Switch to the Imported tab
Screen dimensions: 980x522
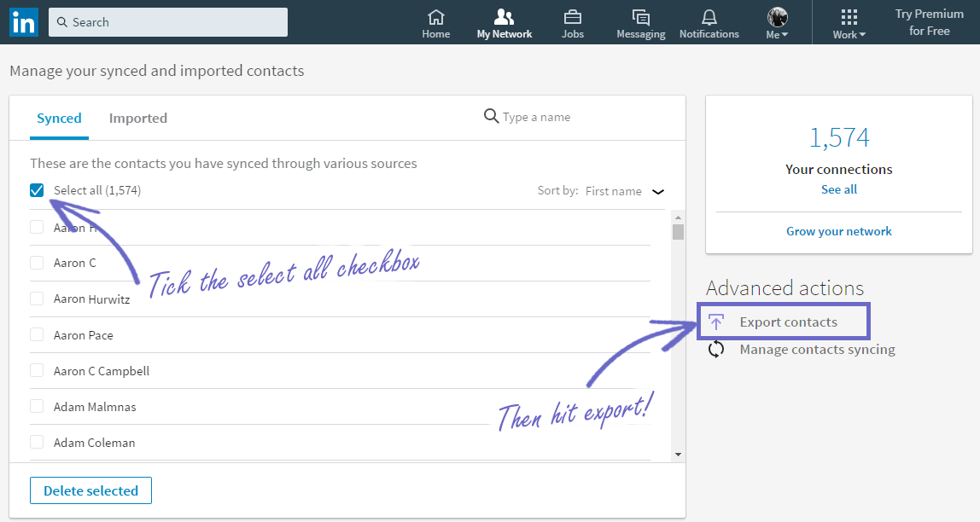coord(137,118)
